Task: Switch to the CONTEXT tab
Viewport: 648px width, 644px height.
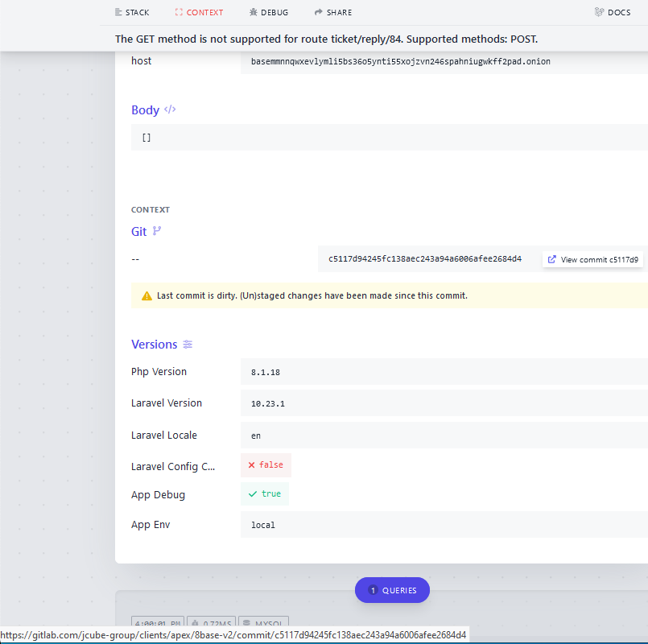Action: [199, 12]
